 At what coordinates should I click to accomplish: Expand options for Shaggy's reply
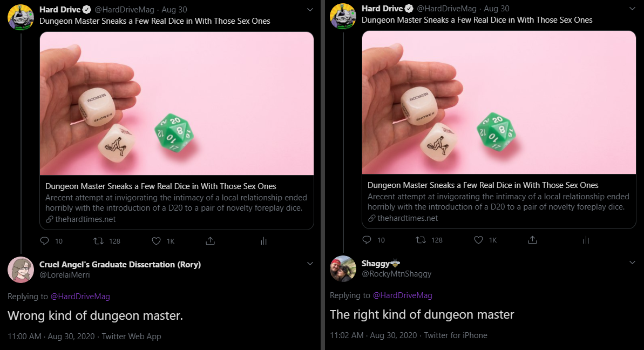coord(632,262)
